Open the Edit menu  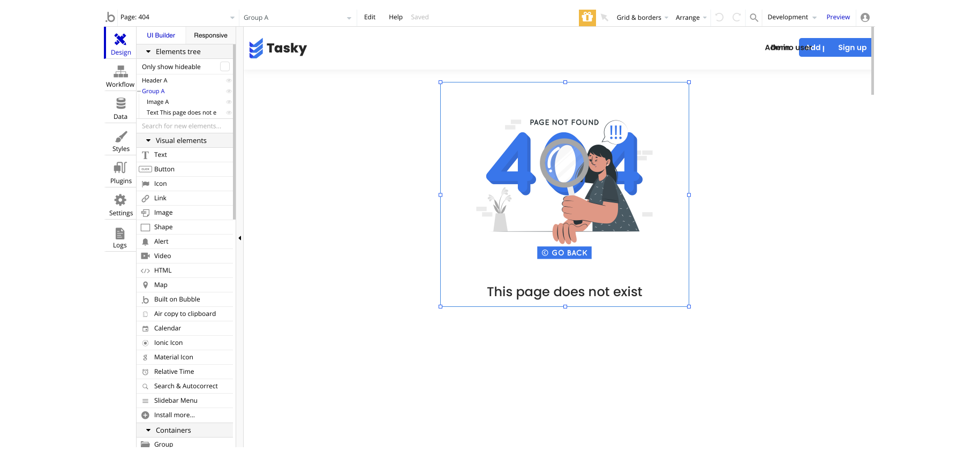click(370, 17)
